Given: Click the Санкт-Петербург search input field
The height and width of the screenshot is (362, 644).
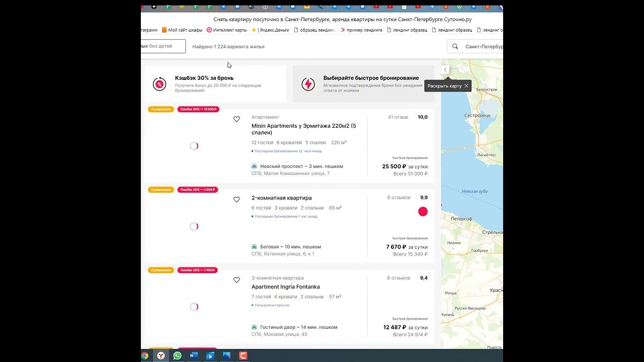Looking at the screenshot, I should [x=475, y=46].
